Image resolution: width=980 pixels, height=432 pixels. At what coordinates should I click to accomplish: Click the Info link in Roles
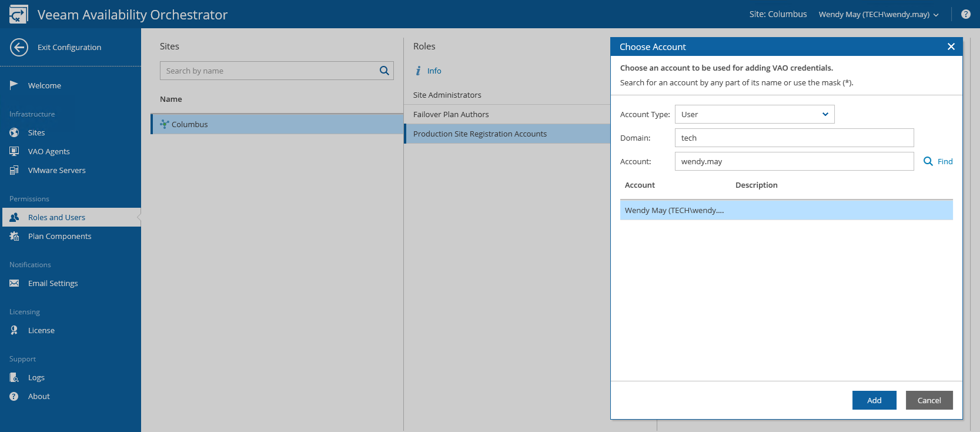[434, 71]
